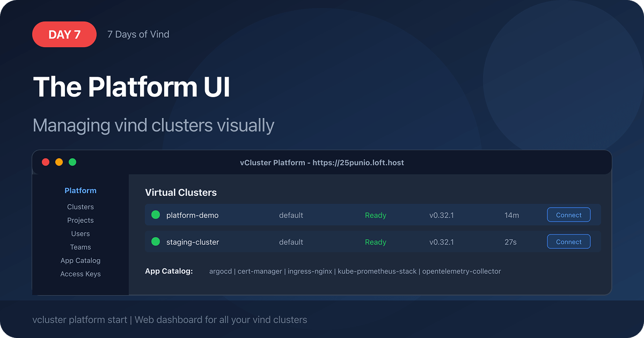Open the Platform section in sidebar
Image resolution: width=644 pixels, height=338 pixels.
click(80, 190)
